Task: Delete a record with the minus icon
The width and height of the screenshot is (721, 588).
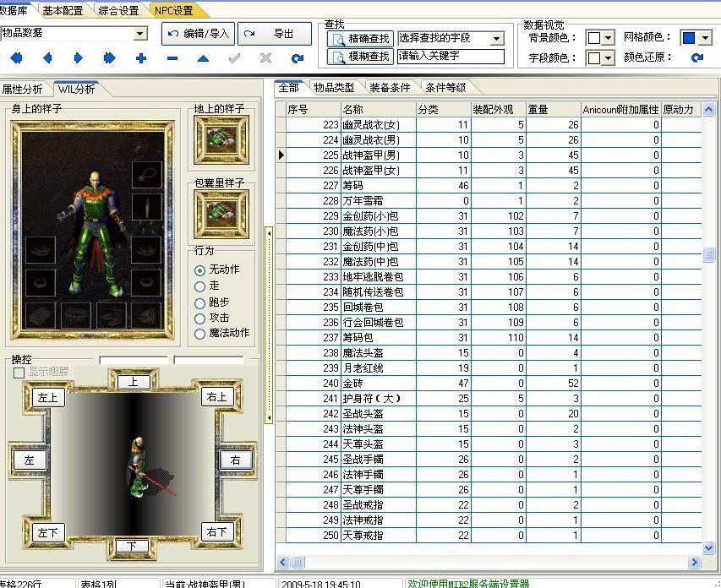Action: click(170, 57)
